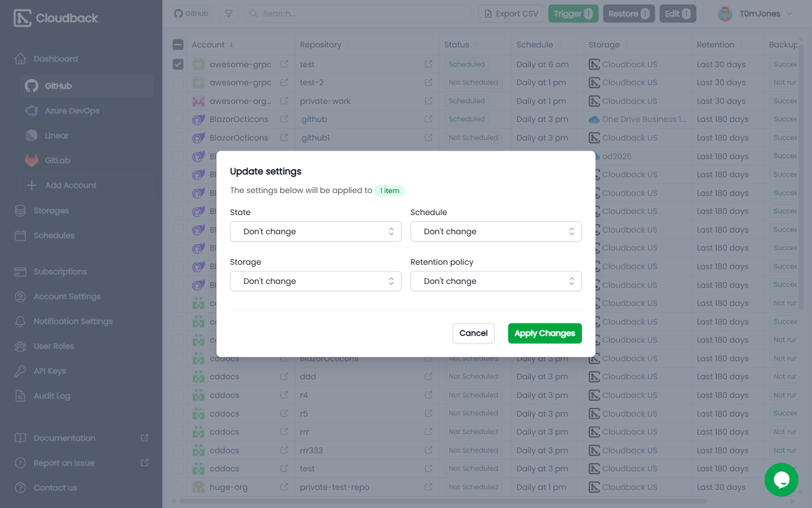Open the Storage dropdown in dialog

[x=316, y=281]
